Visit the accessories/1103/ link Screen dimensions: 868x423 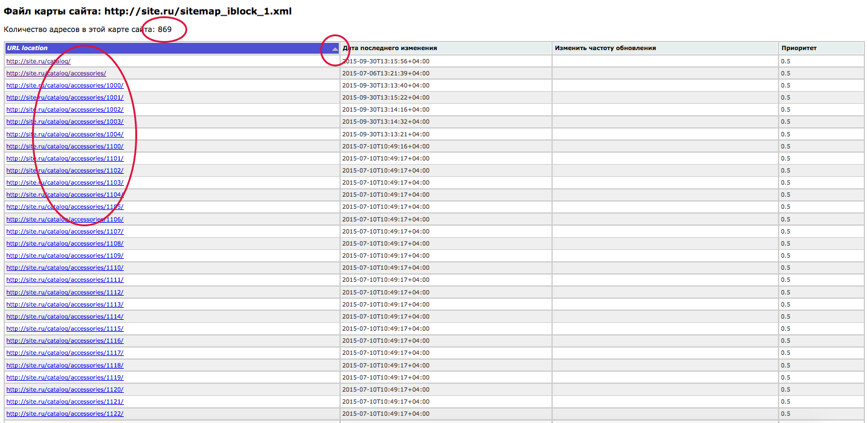pos(65,182)
